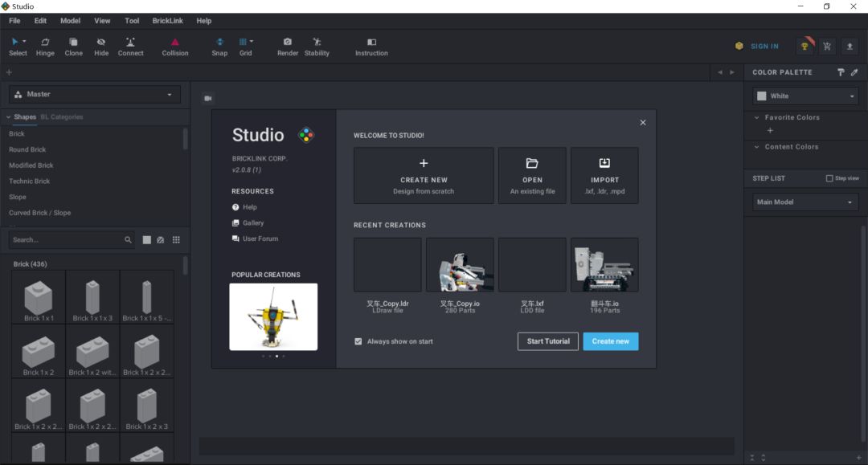This screenshot has width=868, height=465.
Task: Click the eyedropper icon in Color Palette
Action: pos(854,72)
